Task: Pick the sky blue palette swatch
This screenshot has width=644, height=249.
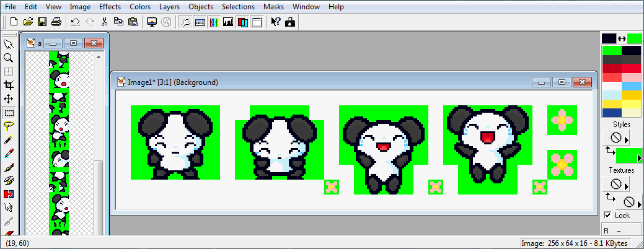Action: pyautogui.click(x=631, y=85)
